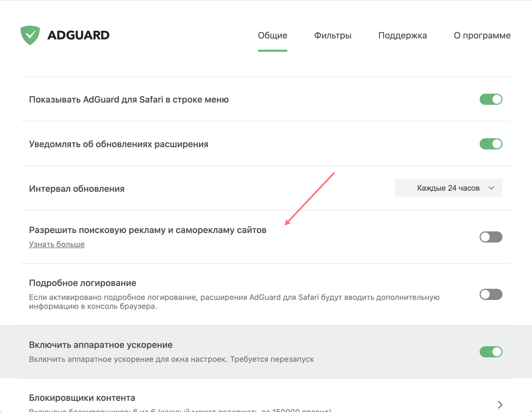Open the update interval dropdown
The width and height of the screenshot is (532, 412).
[448, 188]
